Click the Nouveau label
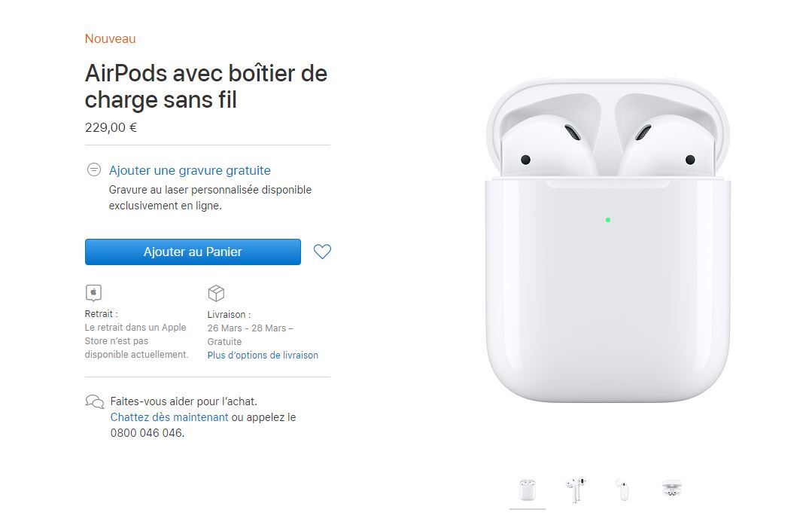This screenshot has height=531, width=812. point(111,39)
